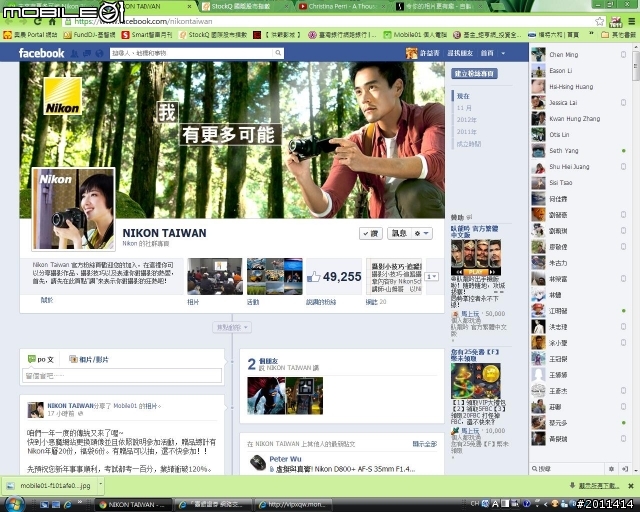The image size is (640, 512).
Task: Open gear dropdown next to message button
Action: point(422,234)
